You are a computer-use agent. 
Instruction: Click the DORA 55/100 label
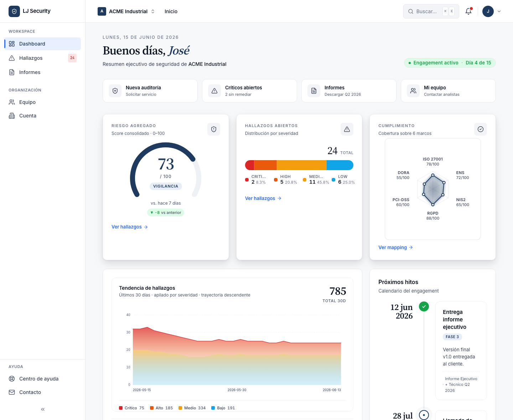403,175
